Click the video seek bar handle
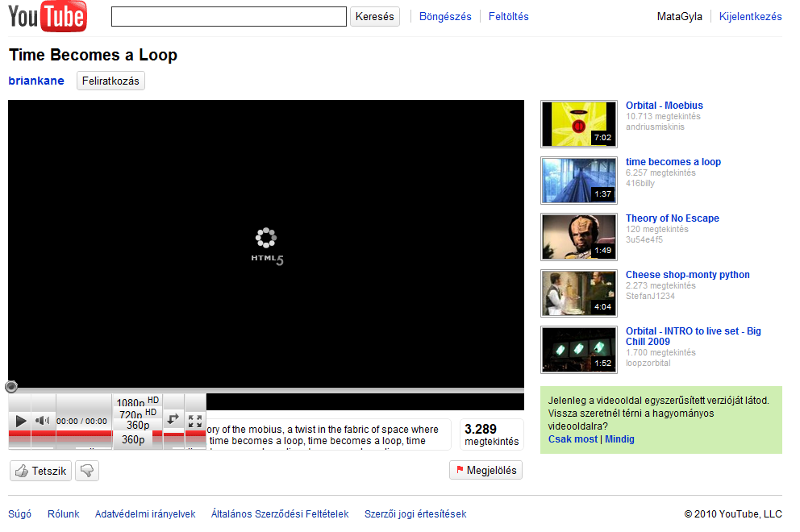The image size is (800, 532). click(11, 387)
